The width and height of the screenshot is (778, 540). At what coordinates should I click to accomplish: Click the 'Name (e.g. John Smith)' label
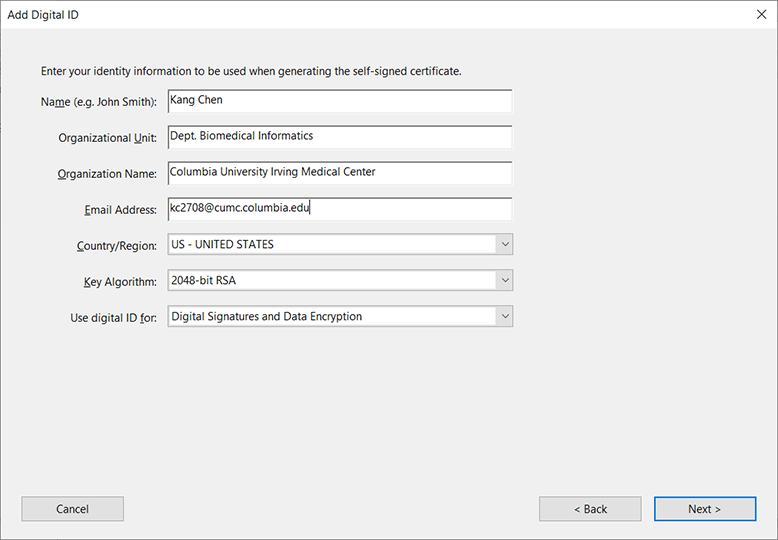pos(99,102)
